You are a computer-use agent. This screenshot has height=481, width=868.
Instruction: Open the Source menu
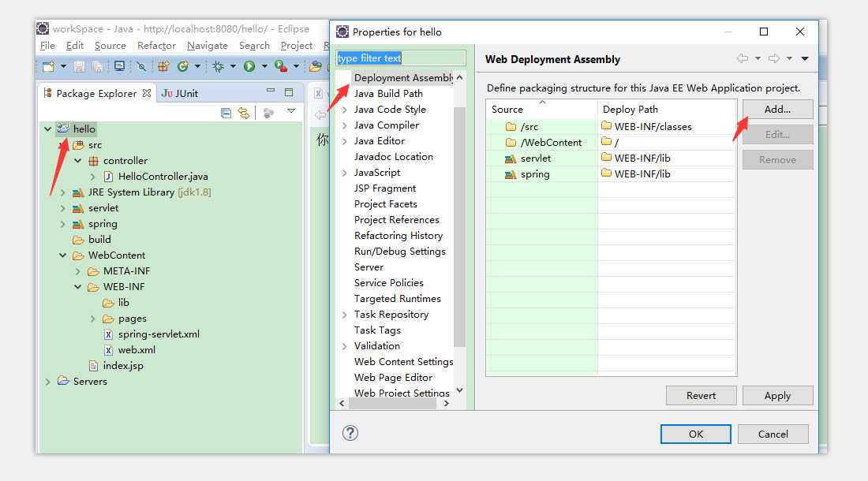110,45
